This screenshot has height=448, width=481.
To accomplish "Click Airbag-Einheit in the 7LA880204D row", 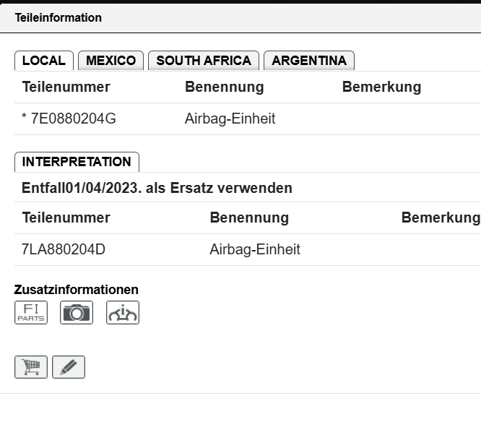I will (255, 249).
